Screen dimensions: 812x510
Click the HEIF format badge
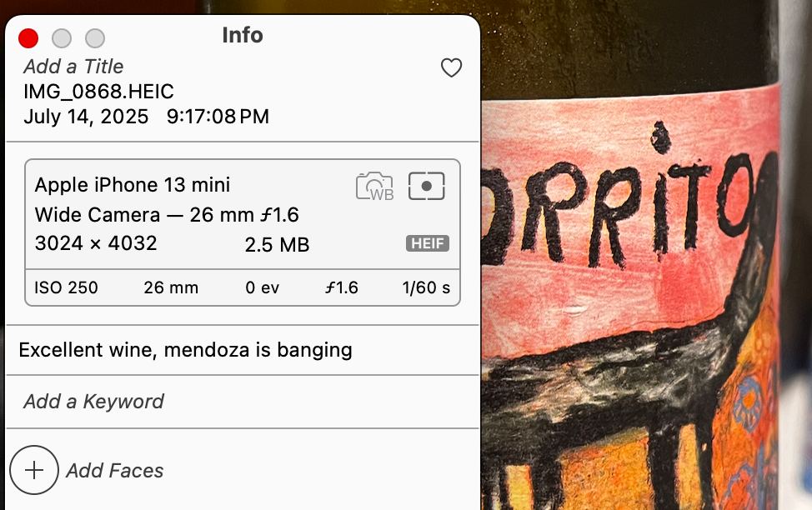point(428,244)
